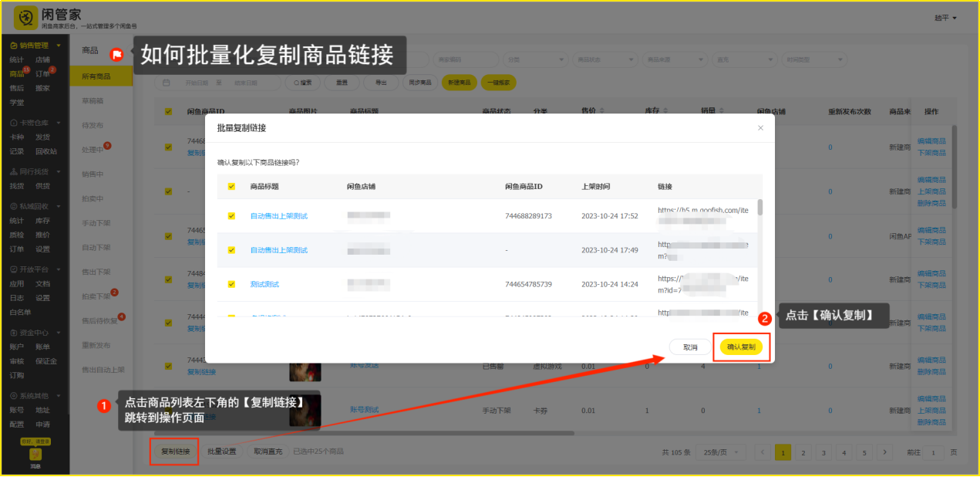This screenshot has width=980, height=477.
Task: Open the user account dropdown at top right
Action: point(945,18)
